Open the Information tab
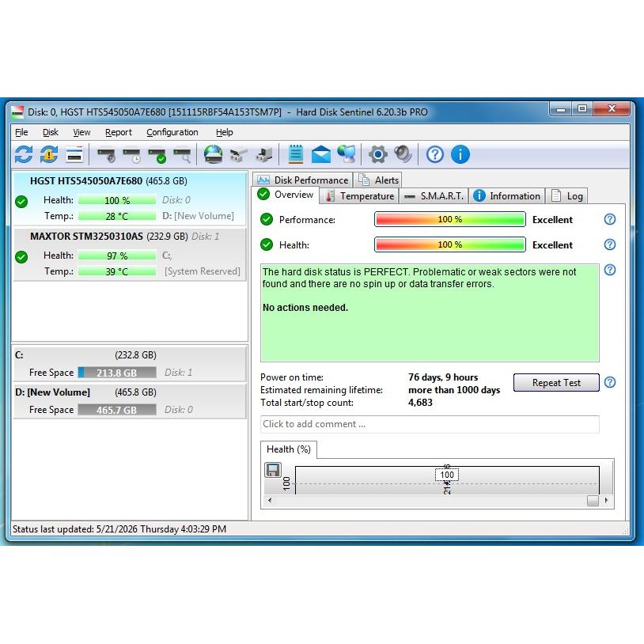The height and width of the screenshot is (644, 644). pyautogui.click(x=507, y=196)
